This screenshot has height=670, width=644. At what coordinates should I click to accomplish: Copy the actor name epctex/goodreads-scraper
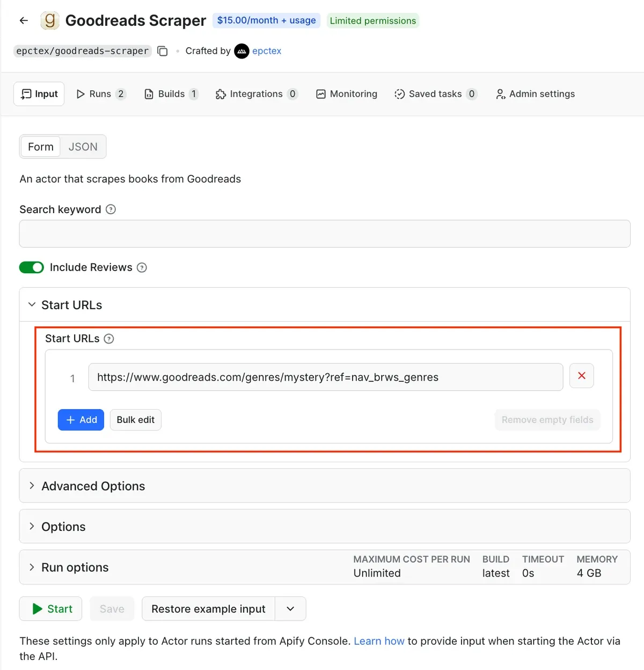[163, 51]
